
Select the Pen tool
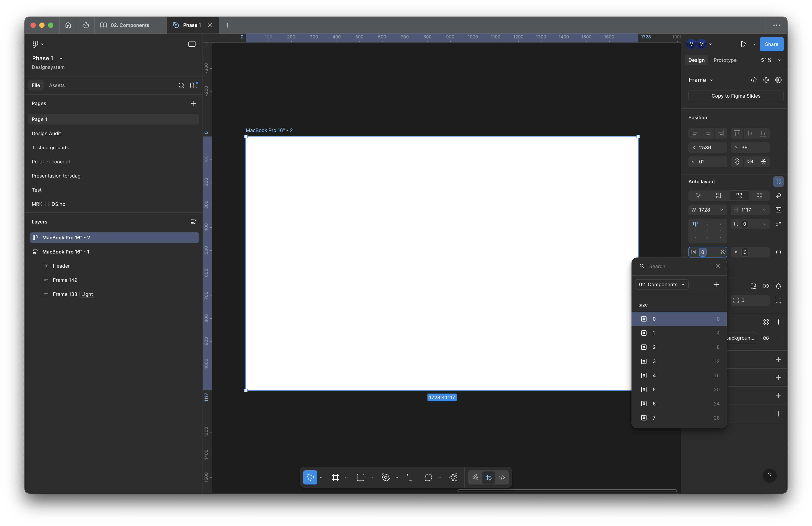[385, 477]
